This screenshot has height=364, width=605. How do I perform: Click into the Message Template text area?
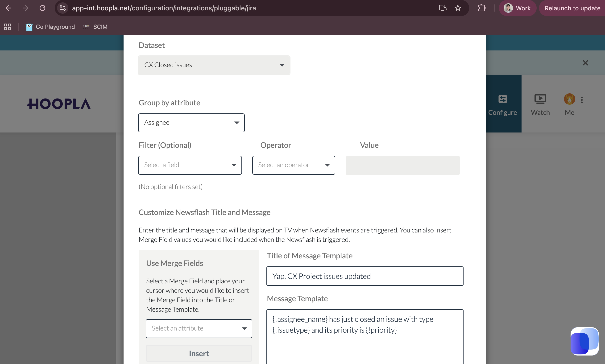click(x=365, y=336)
